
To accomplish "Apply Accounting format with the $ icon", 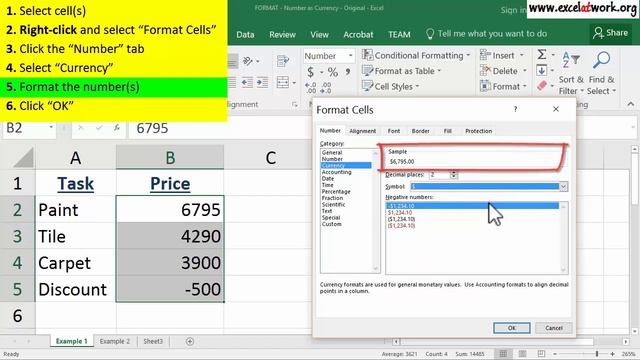I will click(311, 72).
